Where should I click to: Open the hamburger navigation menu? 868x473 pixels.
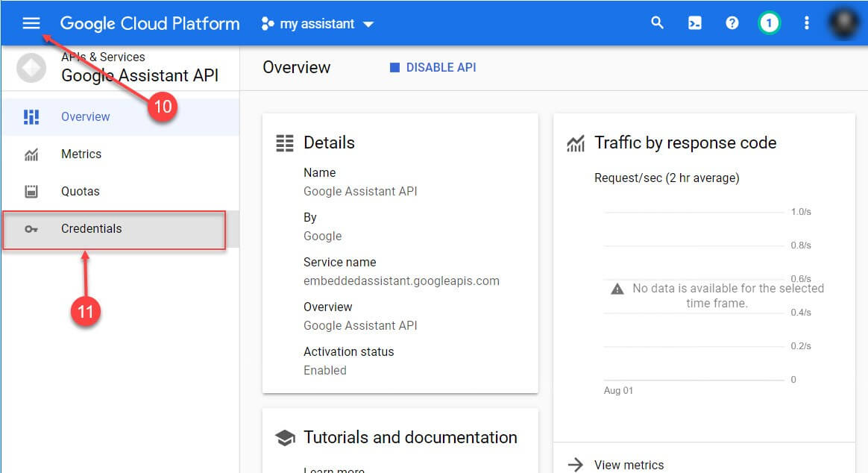pos(31,23)
